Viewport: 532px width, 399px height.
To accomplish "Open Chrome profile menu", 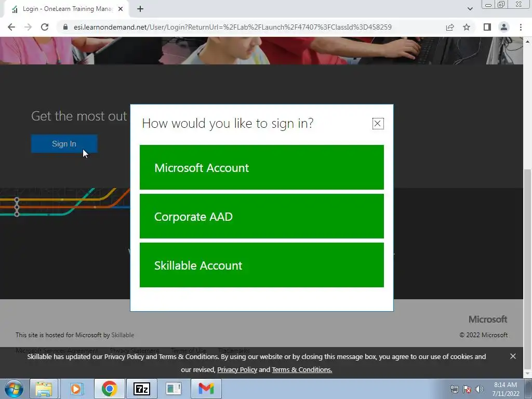I will (504, 27).
